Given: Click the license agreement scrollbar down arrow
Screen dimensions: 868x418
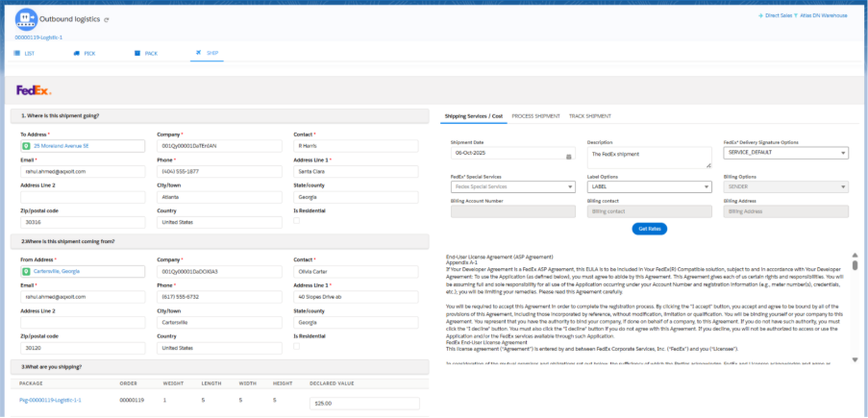Looking at the screenshot, I should click(x=855, y=359).
